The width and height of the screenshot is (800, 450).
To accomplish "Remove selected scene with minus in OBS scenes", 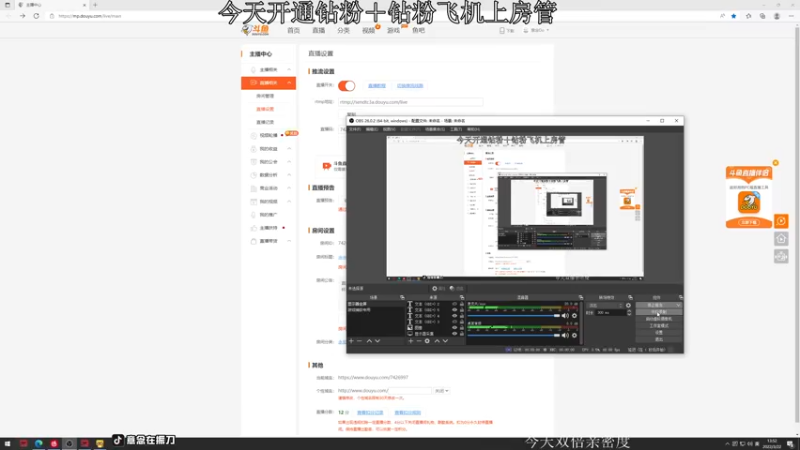I will (x=359, y=341).
